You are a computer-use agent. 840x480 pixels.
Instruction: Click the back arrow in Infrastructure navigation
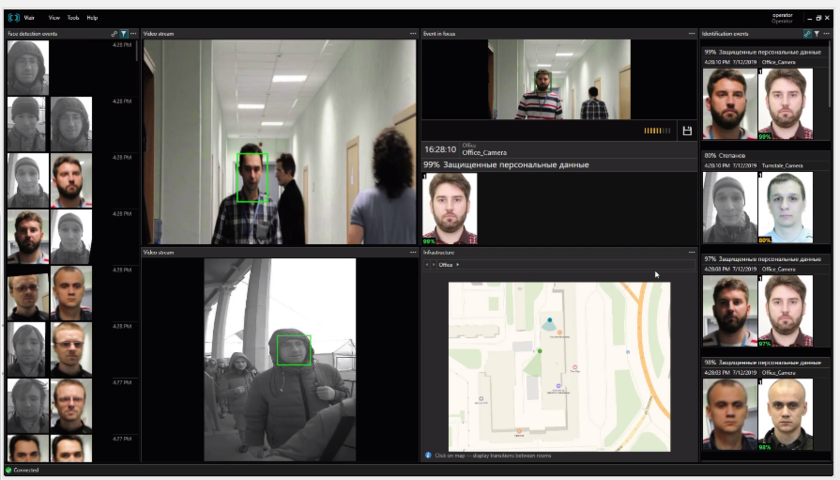(x=426, y=265)
